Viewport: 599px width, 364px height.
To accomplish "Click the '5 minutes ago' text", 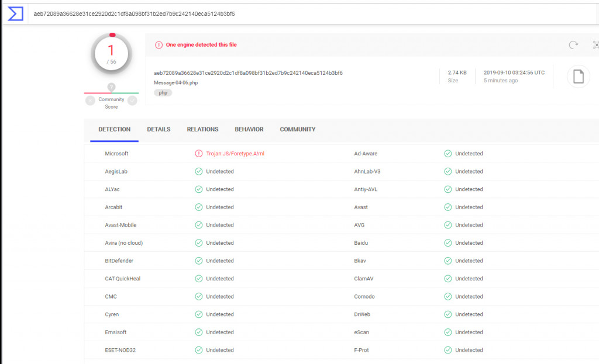I will pyautogui.click(x=501, y=81).
